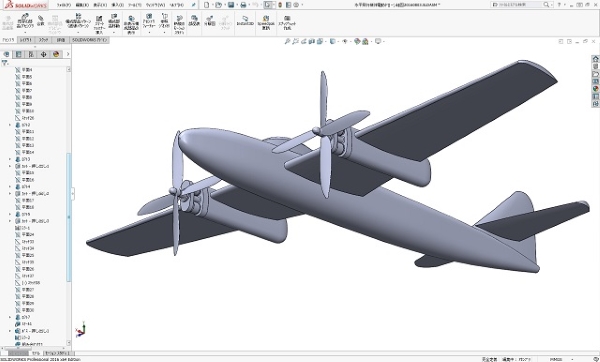Screen dimensions: 600x362
Task: Toggle Hide/Show Items eye icon
Action: [345, 41]
